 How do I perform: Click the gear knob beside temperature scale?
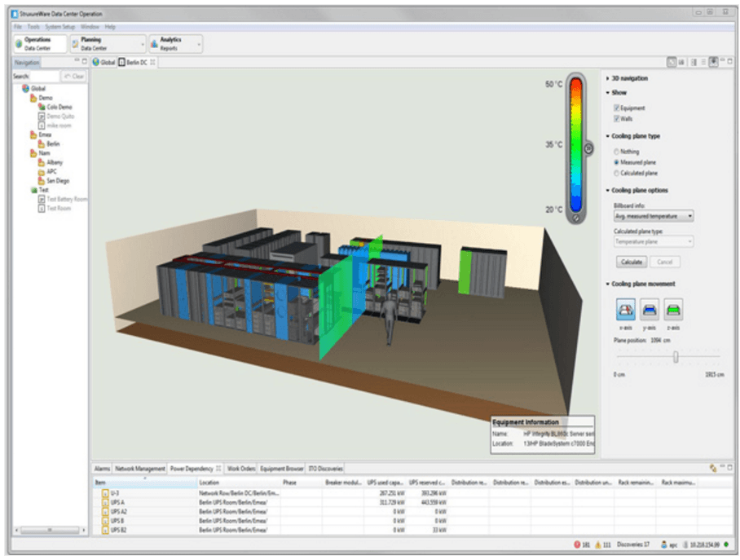[x=588, y=148]
